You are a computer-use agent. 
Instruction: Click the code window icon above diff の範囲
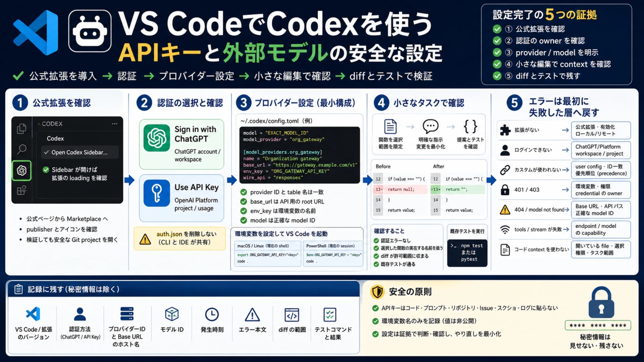coord(292,315)
